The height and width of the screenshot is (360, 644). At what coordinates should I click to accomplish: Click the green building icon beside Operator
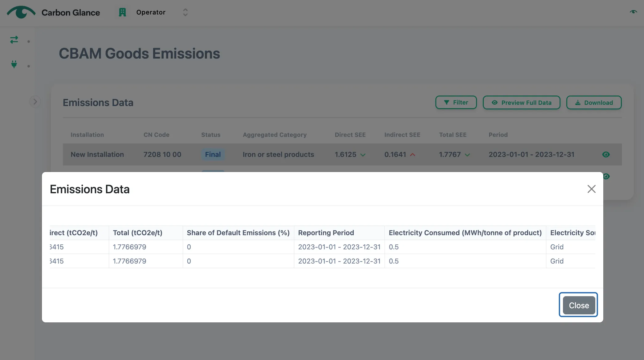[x=122, y=12]
